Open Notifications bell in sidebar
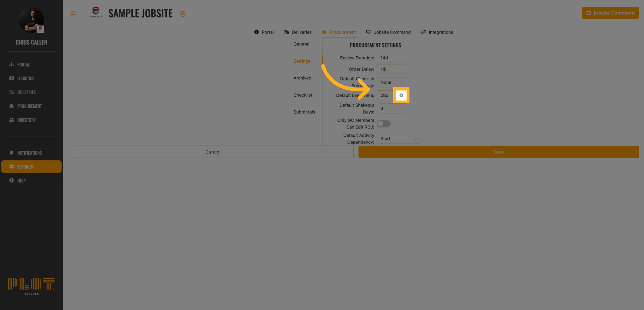Image resolution: width=644 pixels, height=310 pixels. tap(12, 153)
